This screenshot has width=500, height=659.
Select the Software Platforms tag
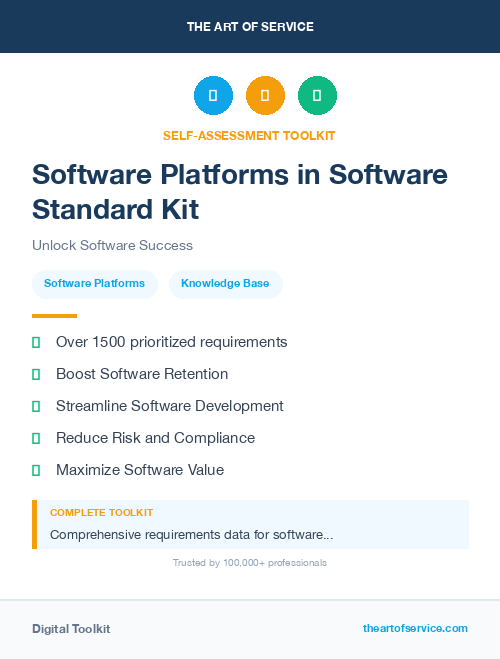(95, 284)
